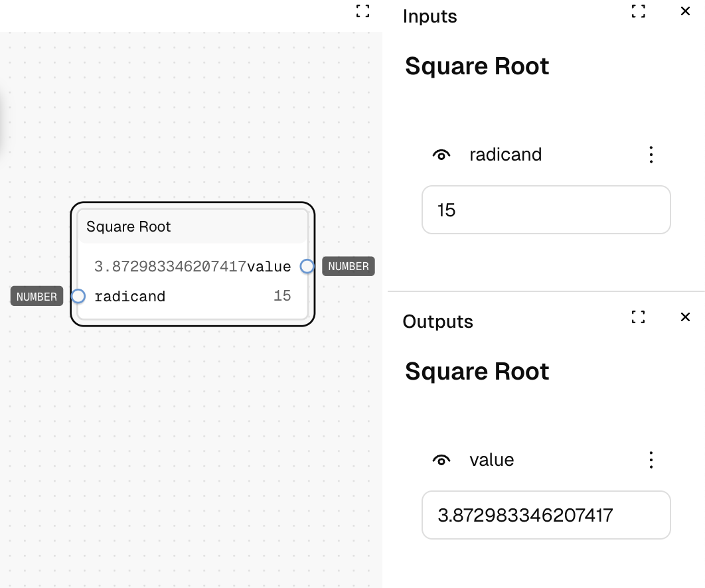Click the radicand input port circle

pos(78,296)
